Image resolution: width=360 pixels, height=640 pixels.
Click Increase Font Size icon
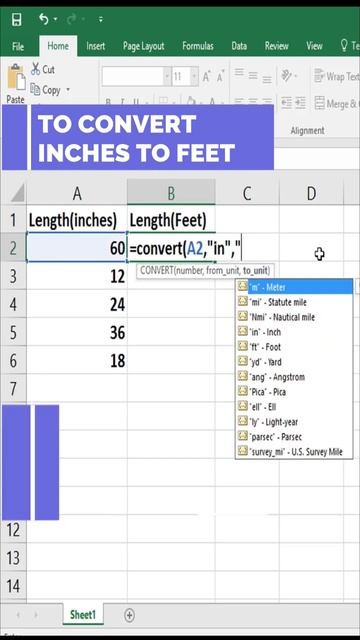[207, 76]
